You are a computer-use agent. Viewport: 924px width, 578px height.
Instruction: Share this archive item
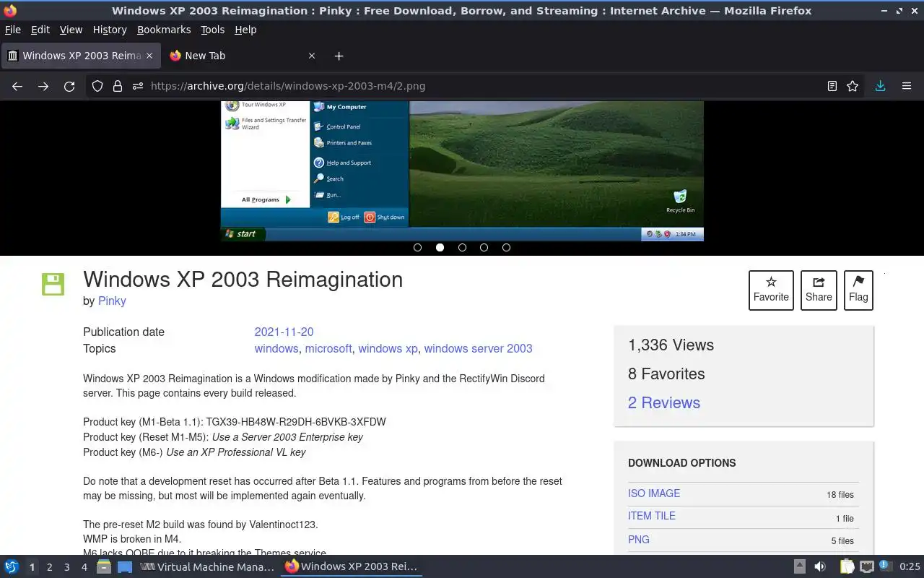click(819, 290)
